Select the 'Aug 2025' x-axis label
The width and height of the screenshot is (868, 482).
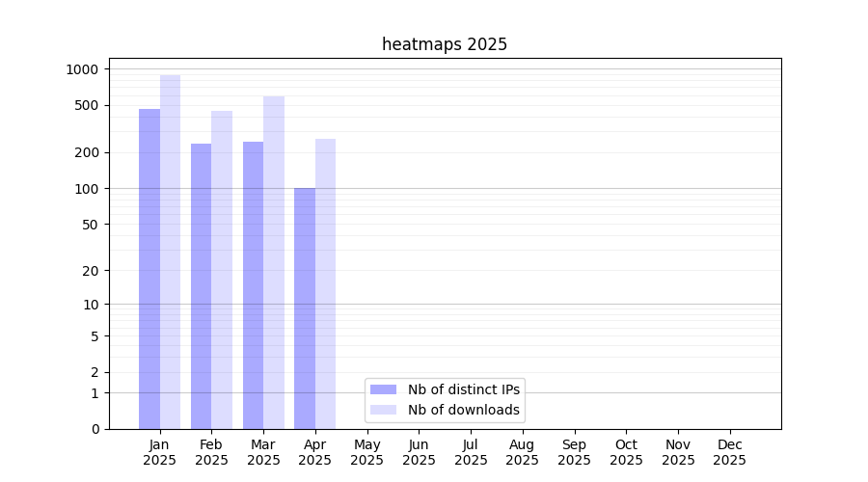click(522, 452)
